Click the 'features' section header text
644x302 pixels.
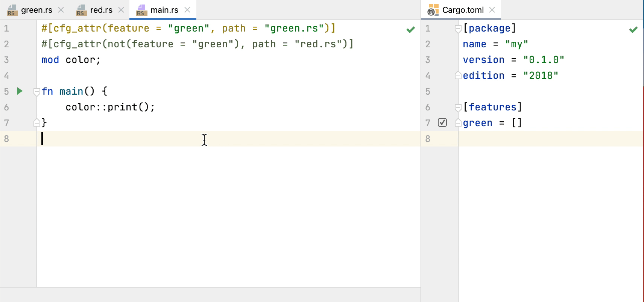point(492,107)
